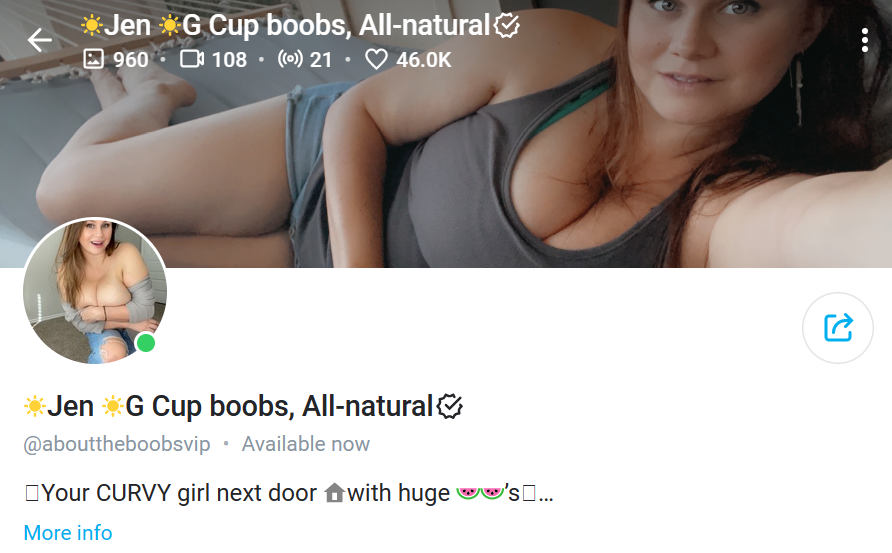The width and height of the screenshot is (892, 553).
Task: Expand the bio with More info
Action: tap(68, 533)
